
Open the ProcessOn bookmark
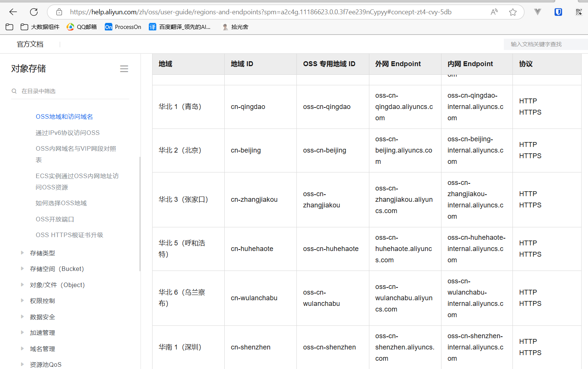[123, 27]
